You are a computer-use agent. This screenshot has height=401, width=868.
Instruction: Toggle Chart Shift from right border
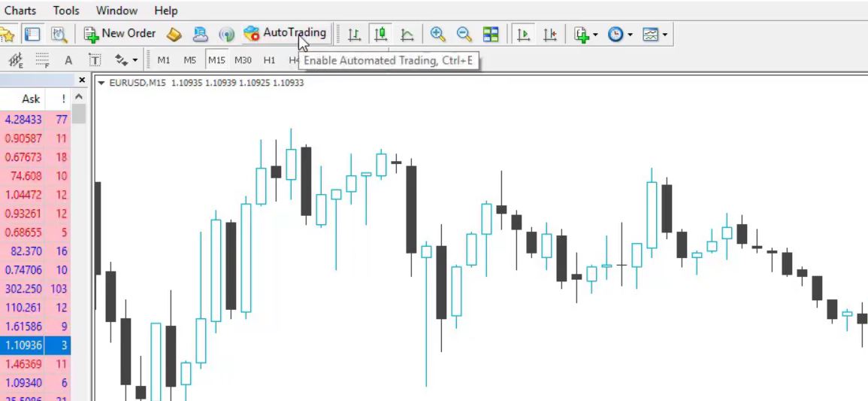click(549, 35)
